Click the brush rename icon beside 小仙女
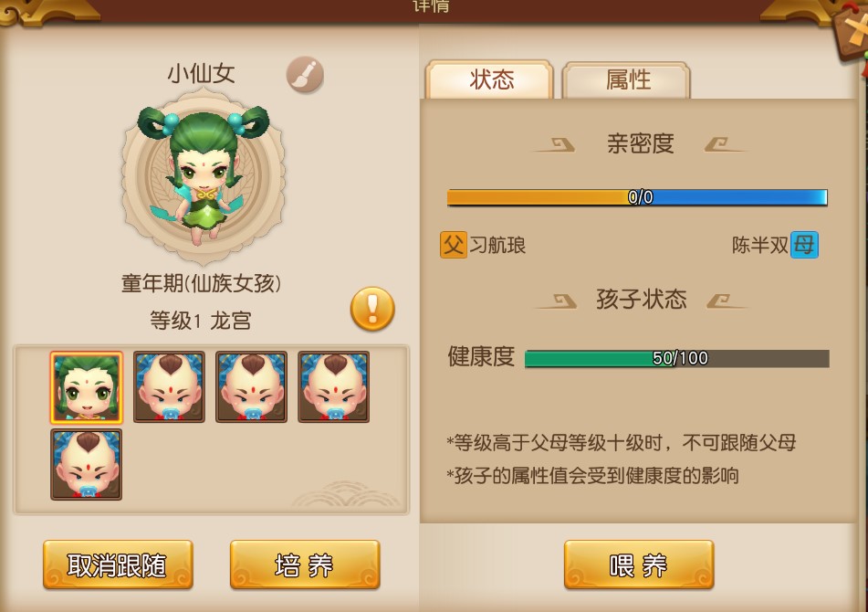Screen dimensions: 868x612 [305, 75]
